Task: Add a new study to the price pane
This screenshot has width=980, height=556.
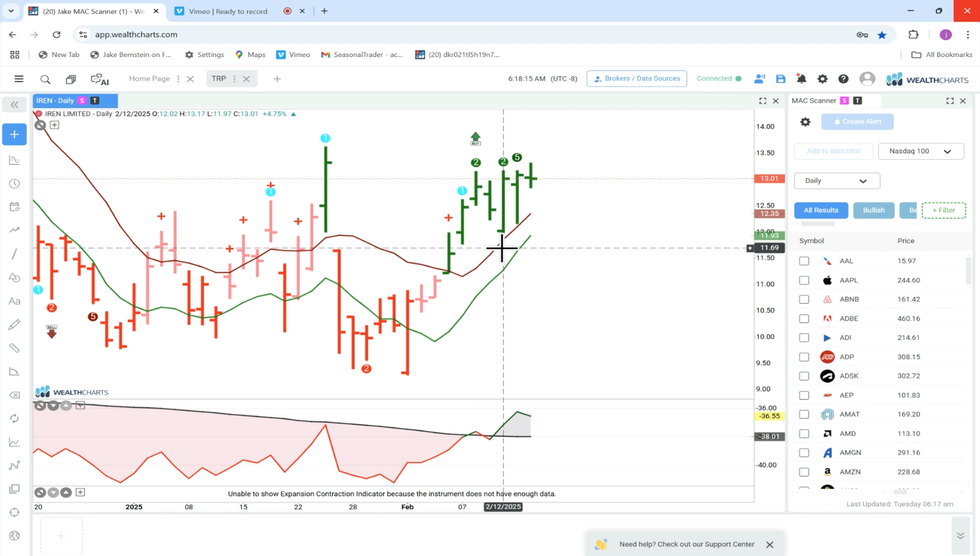Action: tap(54, 125)
